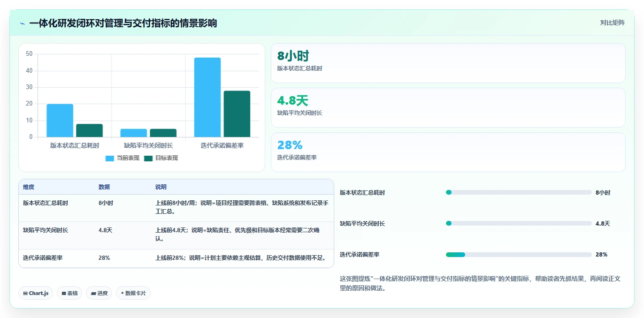The image size is (644, 318).
Task: Click the 进度 chip
Action: [x=99, y=293]
